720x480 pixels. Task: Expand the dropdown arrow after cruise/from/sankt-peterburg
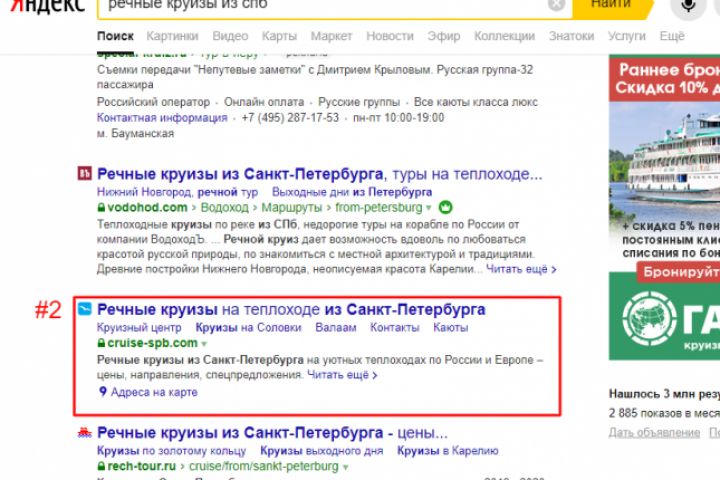click(345, 467)
